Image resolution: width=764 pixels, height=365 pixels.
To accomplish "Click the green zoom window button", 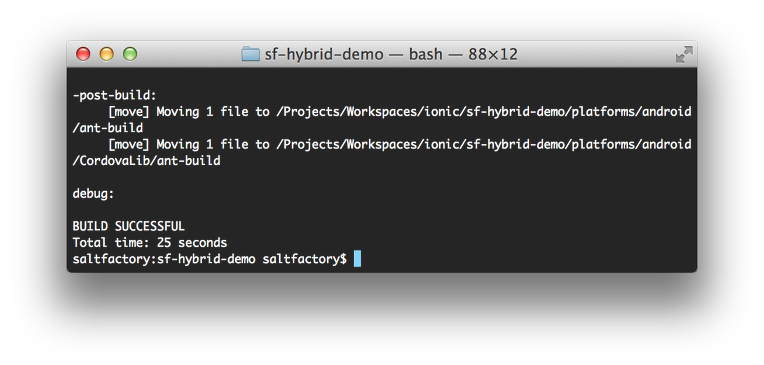I will coord(130,54).
